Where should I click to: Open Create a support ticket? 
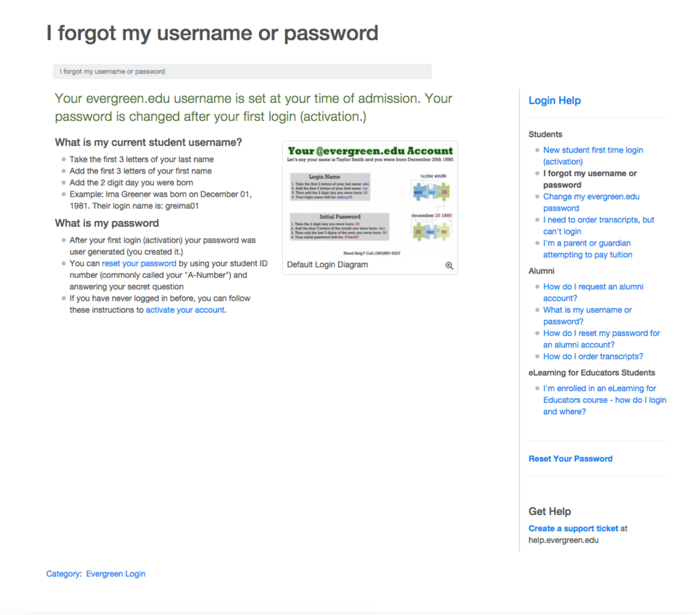[x=573, y=528]
